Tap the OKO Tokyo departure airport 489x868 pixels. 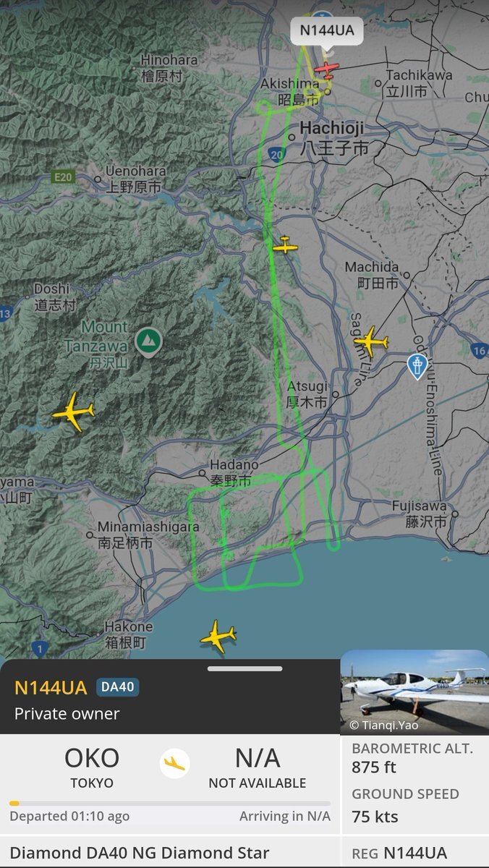coord(92,767)
